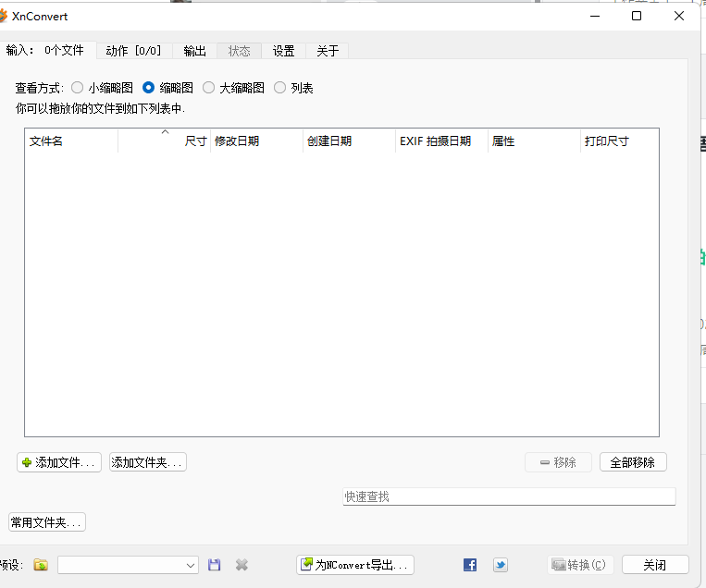Screen dimensions: 706x588
Task: Sort by the EXIF 拍摄日期 column header
Action: click(x=441, y=141)
